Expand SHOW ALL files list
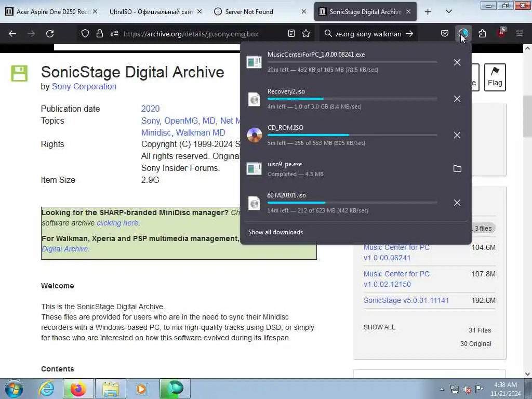 coord(379,327)
